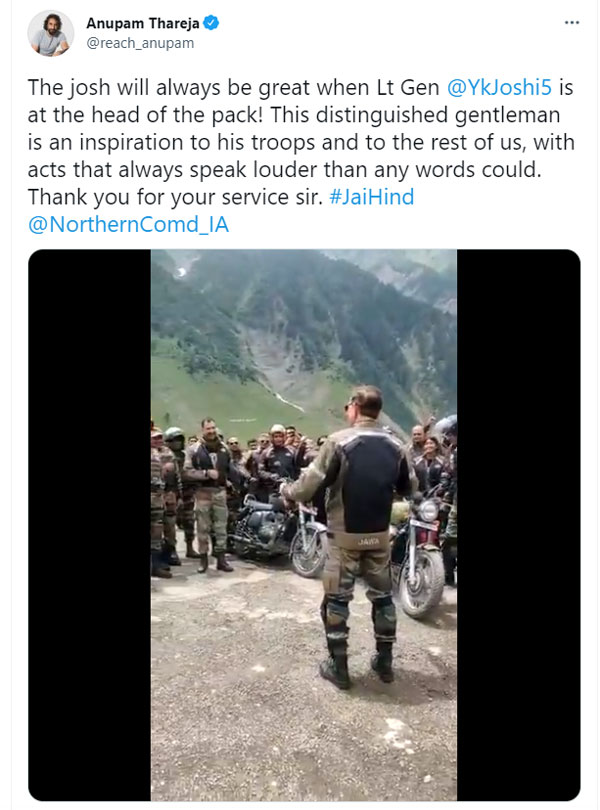The width and height of the screenshot is (600, 810).
Task: Open the #JaiHind hashtag
Action: tap(371, 196)
